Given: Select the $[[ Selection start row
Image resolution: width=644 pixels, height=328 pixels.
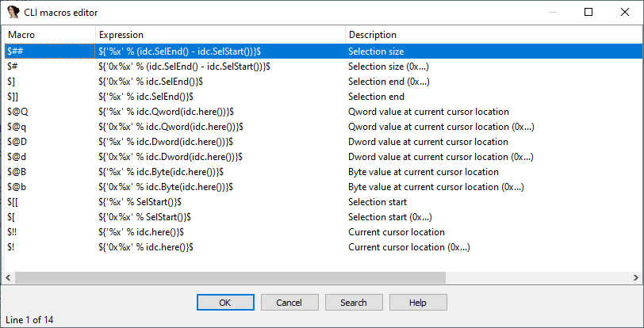Looking at the screenshot, I should (x=323, y=202).
